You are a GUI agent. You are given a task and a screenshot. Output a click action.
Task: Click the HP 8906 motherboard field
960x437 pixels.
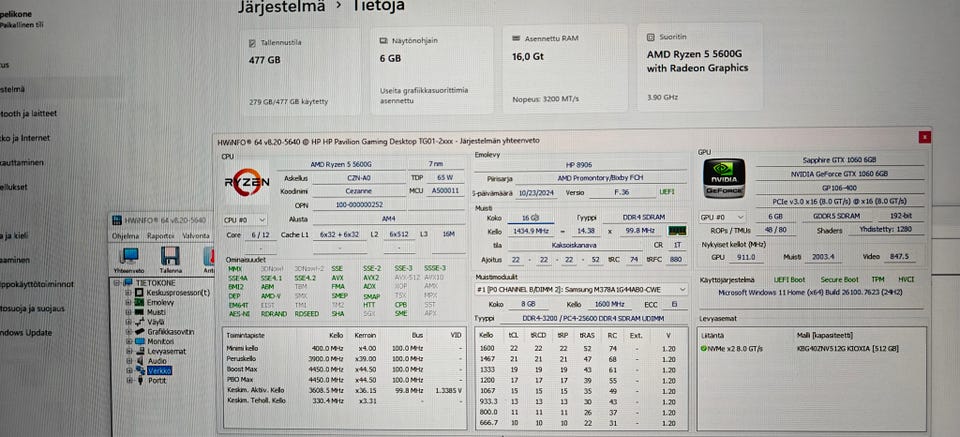tap(579, 165)
